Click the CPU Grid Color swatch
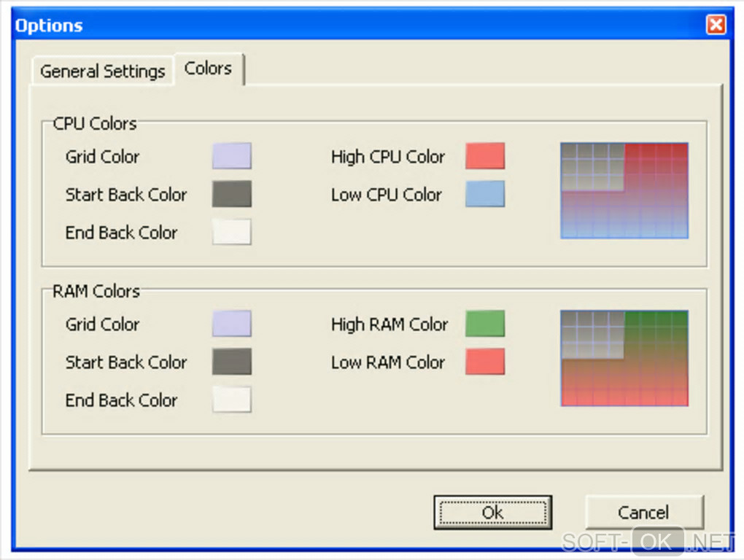 click(x=231, y=156)
